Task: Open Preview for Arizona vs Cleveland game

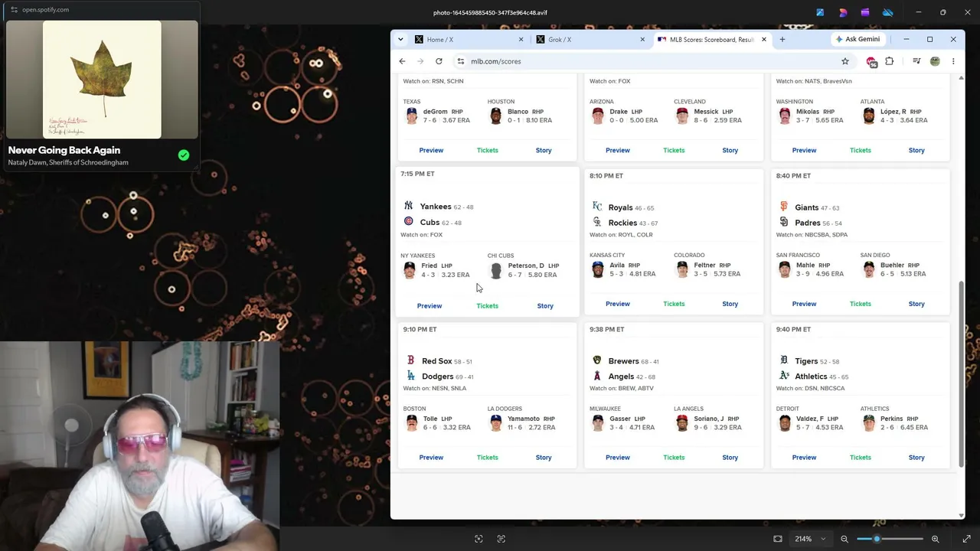Action: 618,150
